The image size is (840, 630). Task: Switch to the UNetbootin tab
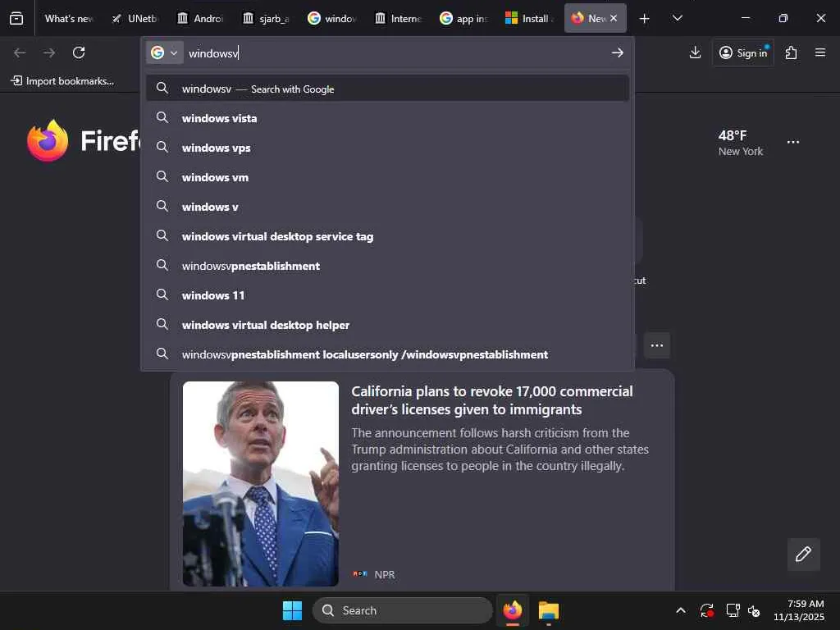coord(135,18)
